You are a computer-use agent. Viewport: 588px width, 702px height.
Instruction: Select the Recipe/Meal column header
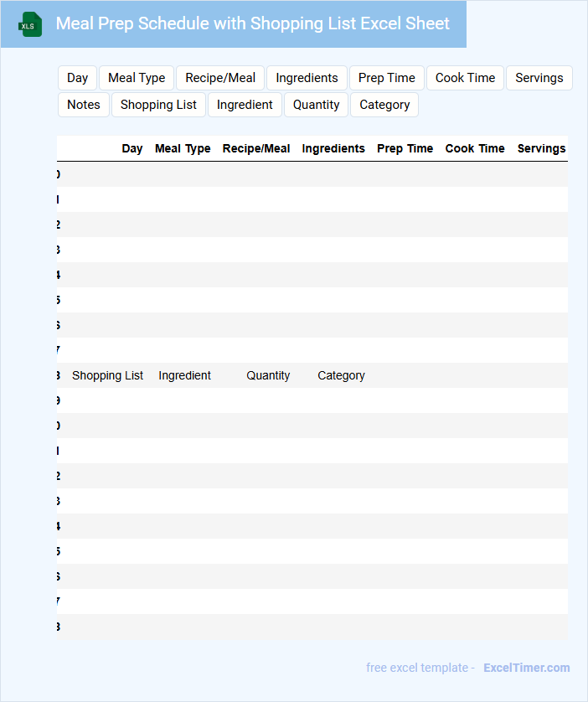click(x=256, y=148)
